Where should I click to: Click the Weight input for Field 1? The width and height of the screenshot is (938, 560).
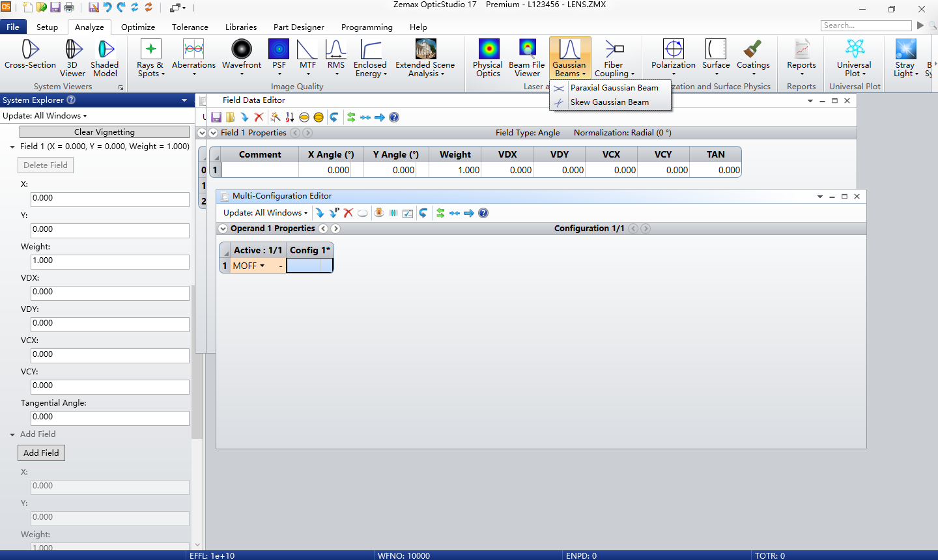(110, 262)
